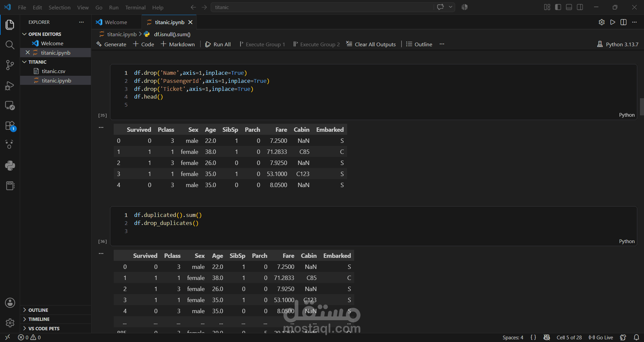644x342 pixels.
Task: Click the notebook settings gear icon
Action: [602, 22]
